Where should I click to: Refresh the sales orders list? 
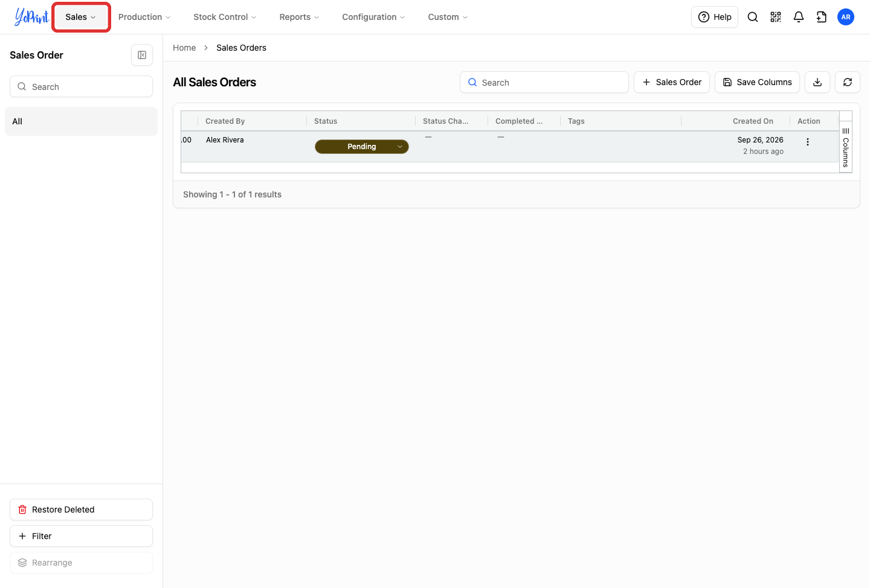point(848,82)
